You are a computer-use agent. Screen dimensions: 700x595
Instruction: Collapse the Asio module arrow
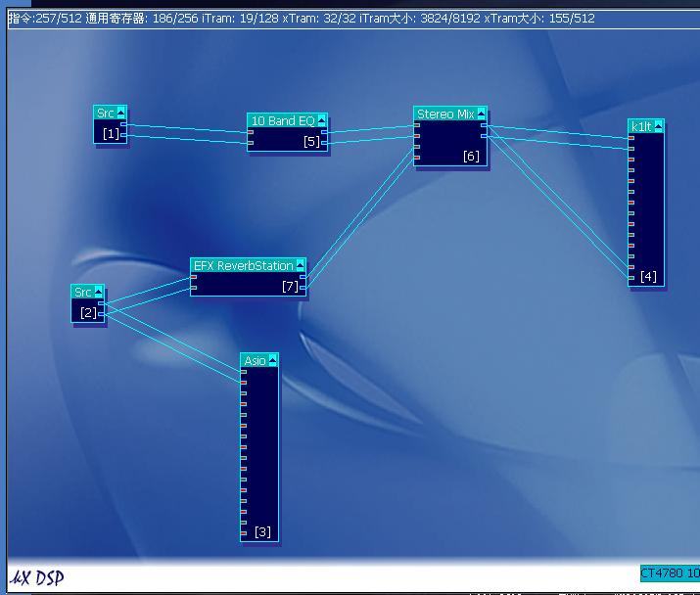[x=272, y=360]
